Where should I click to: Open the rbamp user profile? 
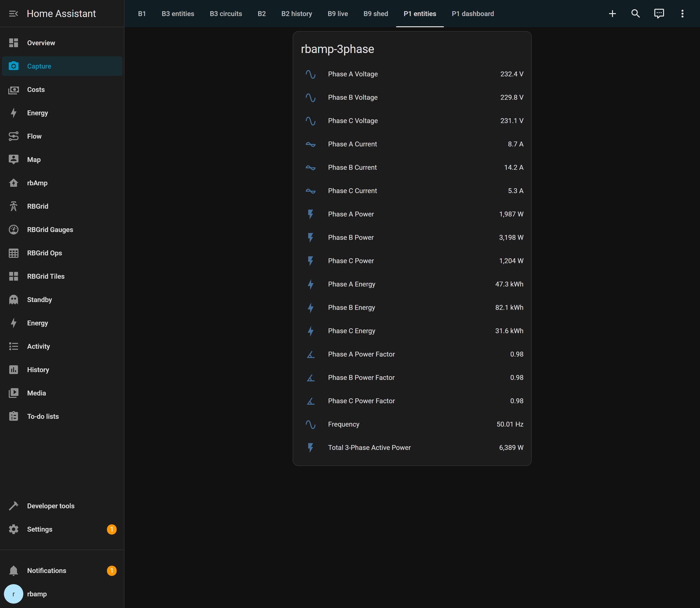pos(62,594)
